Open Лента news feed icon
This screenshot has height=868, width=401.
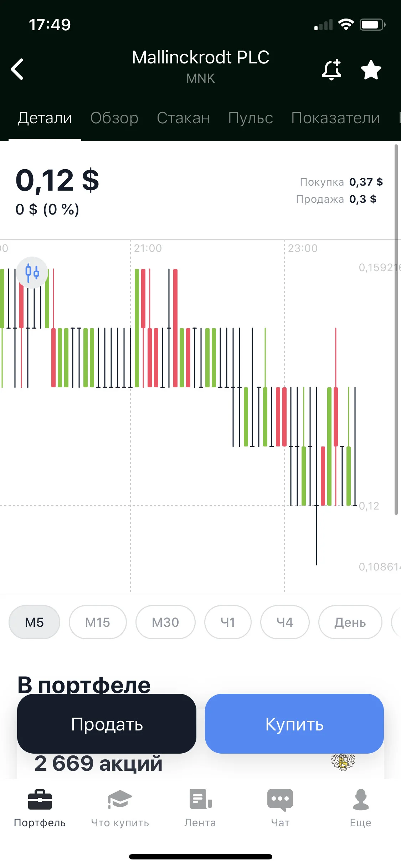pos(201,799)
